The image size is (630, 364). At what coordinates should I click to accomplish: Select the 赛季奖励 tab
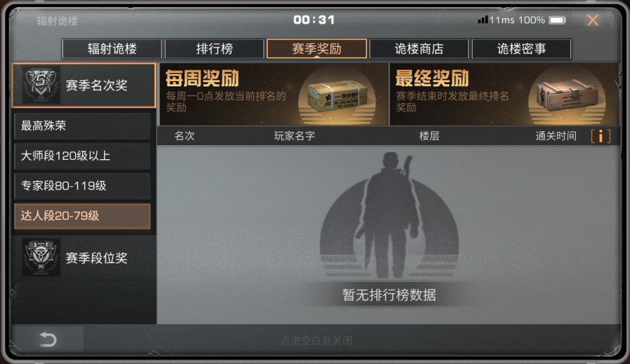pyautogui.click(x=317, y=48)
